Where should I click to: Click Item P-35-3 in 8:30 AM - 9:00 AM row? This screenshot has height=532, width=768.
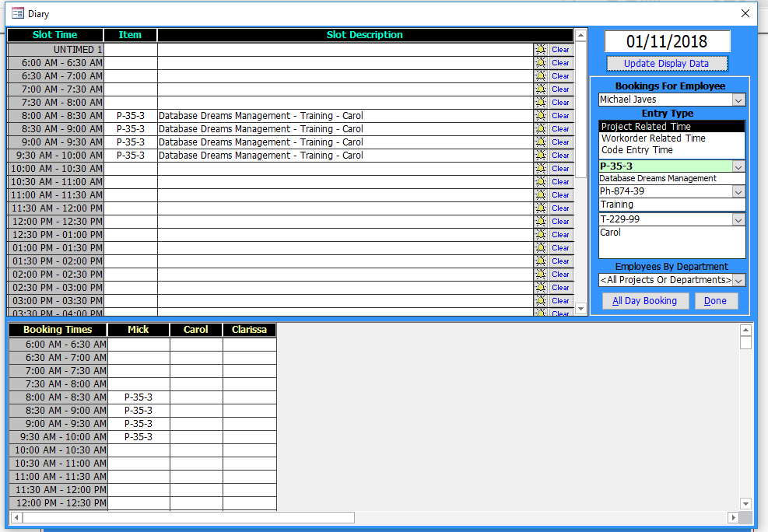130,128
